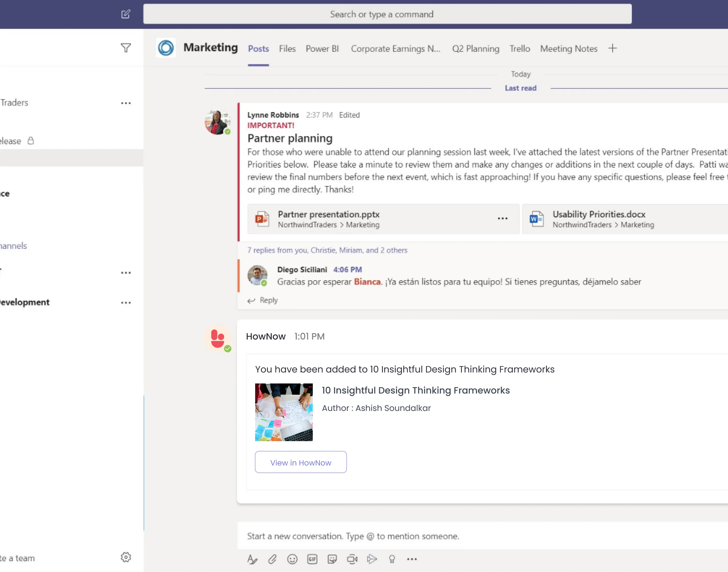Open the Q2 Planning tab
728x572 pixels.
point(475,49)
